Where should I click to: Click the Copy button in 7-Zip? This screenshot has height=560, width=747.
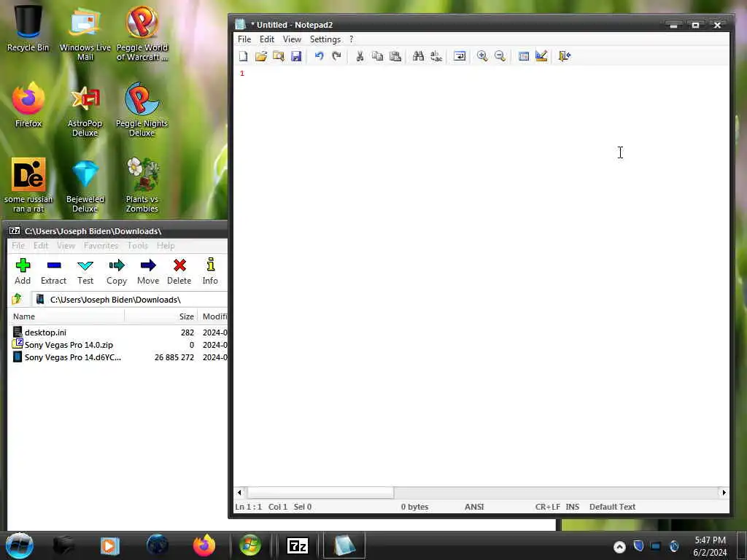(x=117, y=271)
